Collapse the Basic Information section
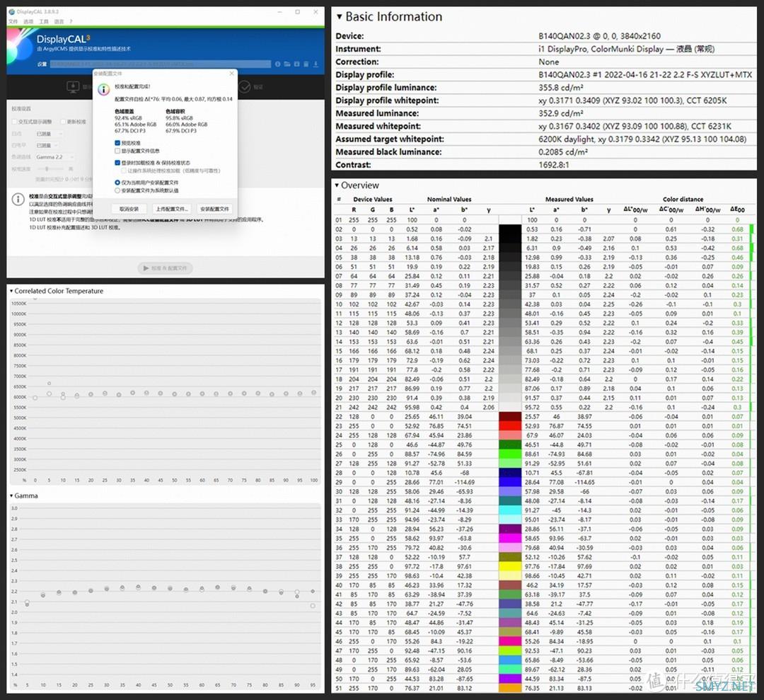The height and width of the screenshot is (700, 764). click(339, 16)
